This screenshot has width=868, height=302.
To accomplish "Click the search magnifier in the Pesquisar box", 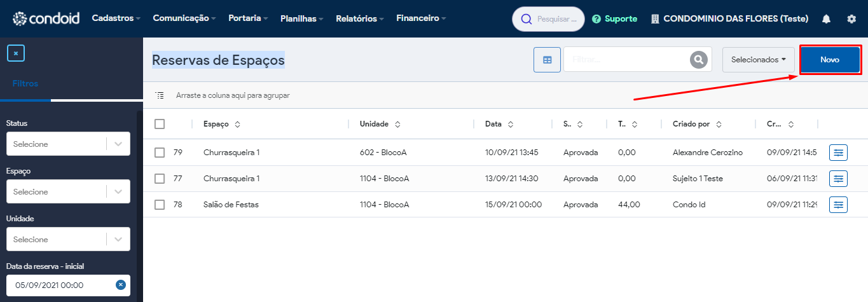I will 526,19.
